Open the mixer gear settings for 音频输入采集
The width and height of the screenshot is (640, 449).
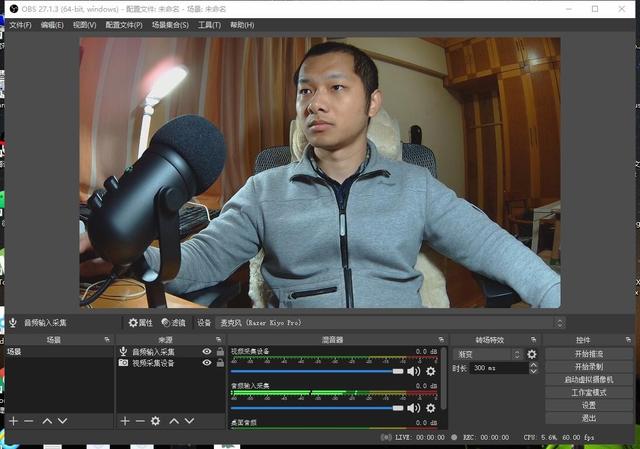point(431,407)
